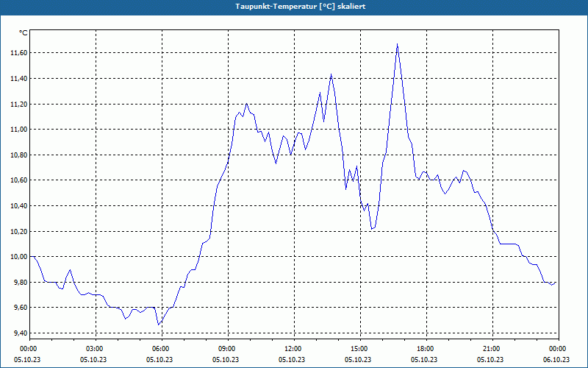The width and height of the screenshot is (588, 368).
Task: Click the 09:00 time label
Action: coord(228,349)
